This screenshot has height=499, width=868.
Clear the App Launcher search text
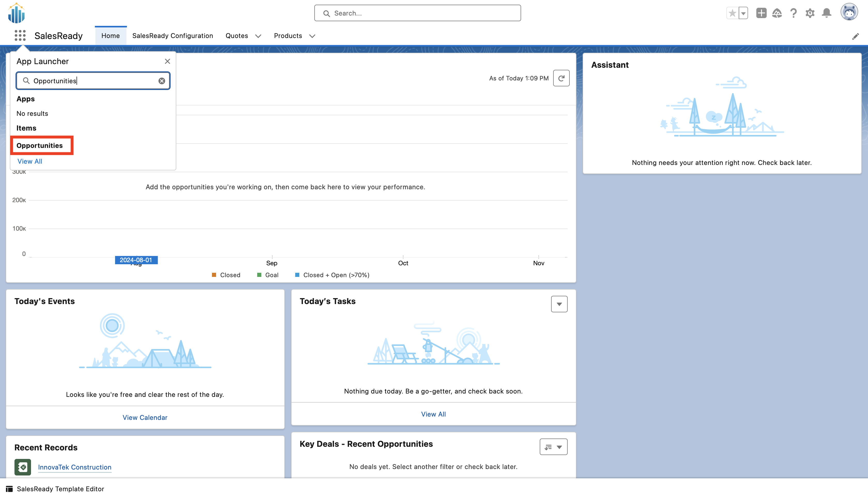pyautogui.click(x=162, y=81)
